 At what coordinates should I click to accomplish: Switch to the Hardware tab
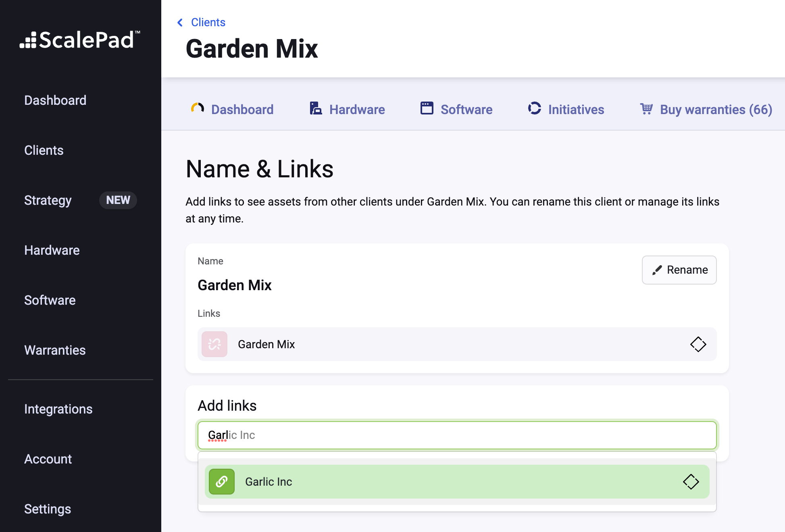tap(347, 109)
